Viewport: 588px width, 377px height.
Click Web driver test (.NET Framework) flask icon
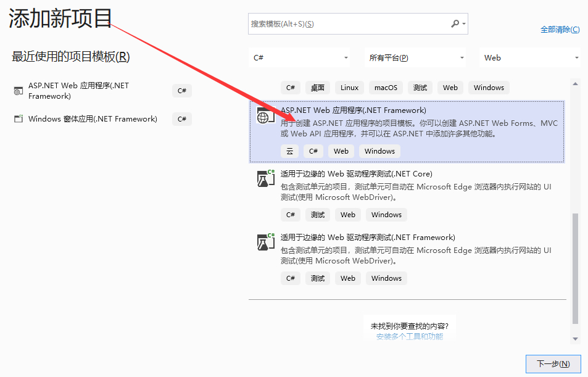point(265,242)
